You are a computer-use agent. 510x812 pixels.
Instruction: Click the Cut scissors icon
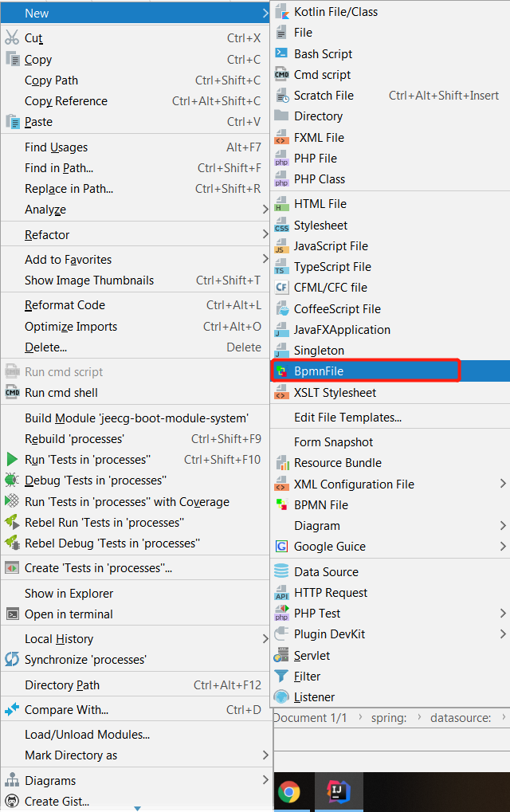tap(12, 37)
